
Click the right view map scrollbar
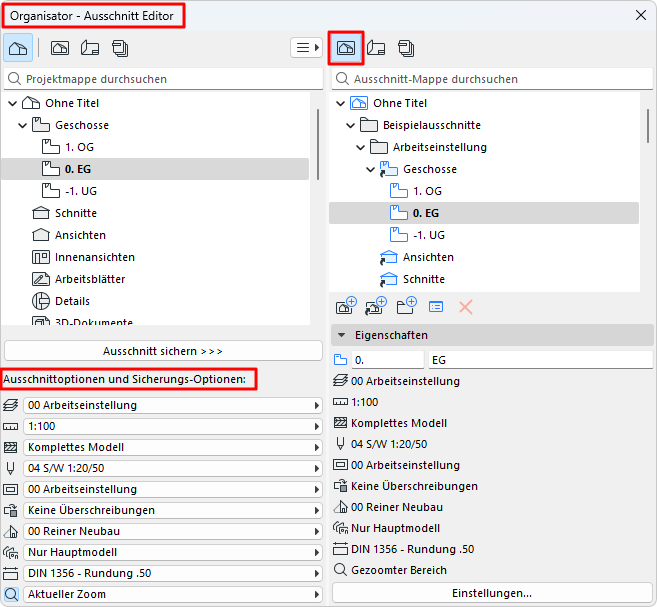coord(648,126)
